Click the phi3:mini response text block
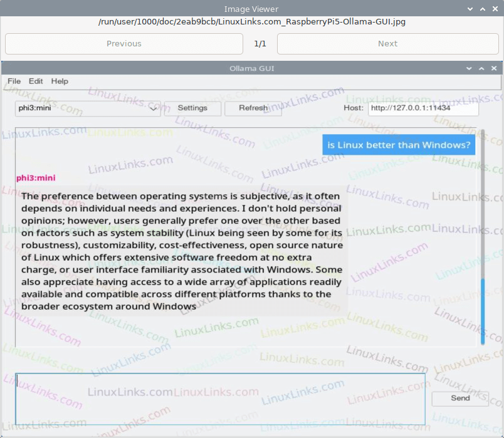The image size is (504, 438). [x=182, y=251]
